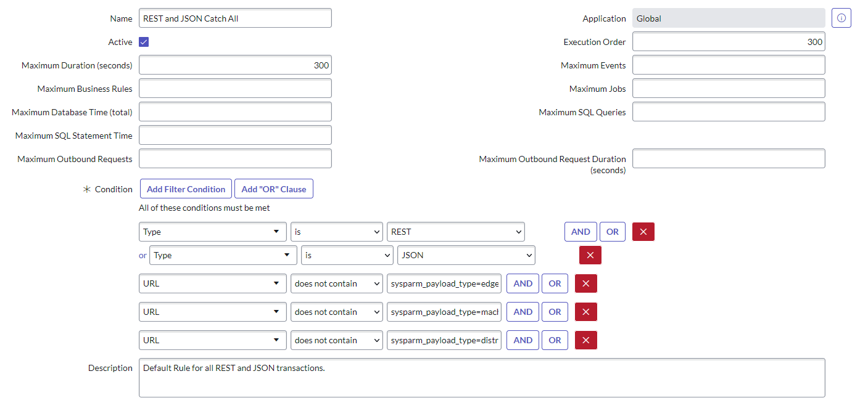Click the Add "OR" Clause button

pos(273,189)
